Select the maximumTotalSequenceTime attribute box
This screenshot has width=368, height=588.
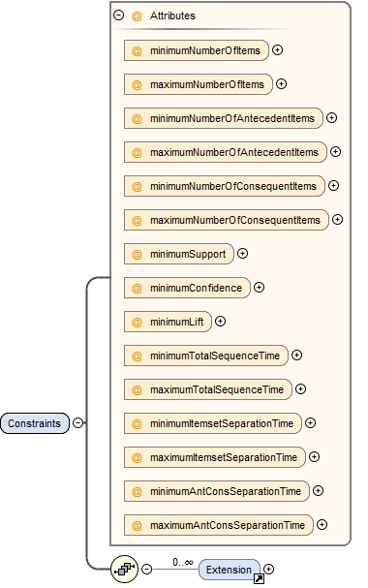(208, 389)
